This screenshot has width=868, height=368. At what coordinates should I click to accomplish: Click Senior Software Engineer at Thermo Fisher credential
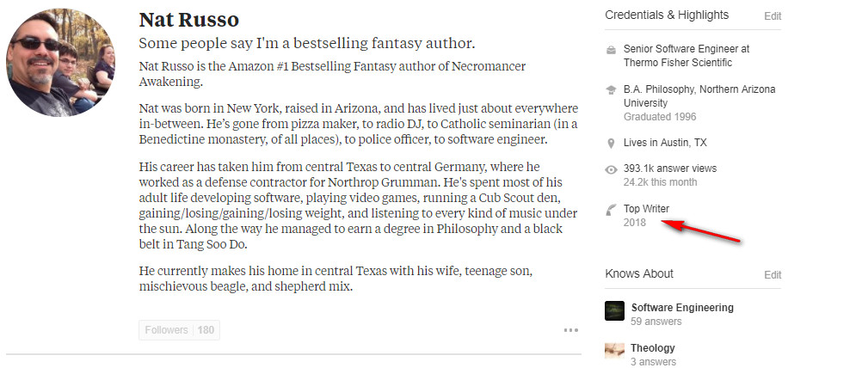coord(686,56)
